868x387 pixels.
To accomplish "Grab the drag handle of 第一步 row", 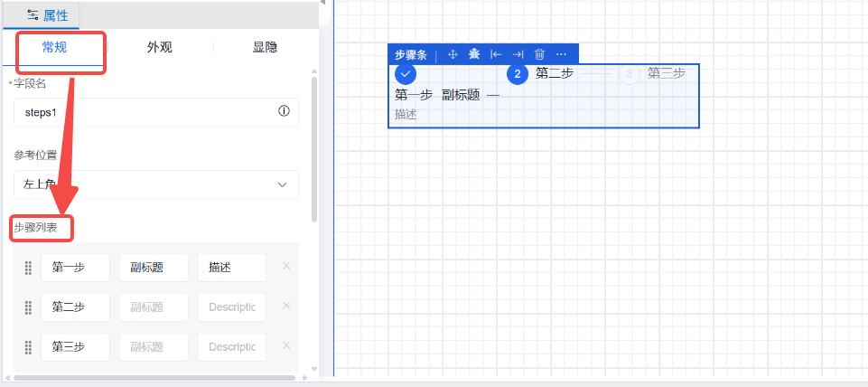I will pos(28,268).
